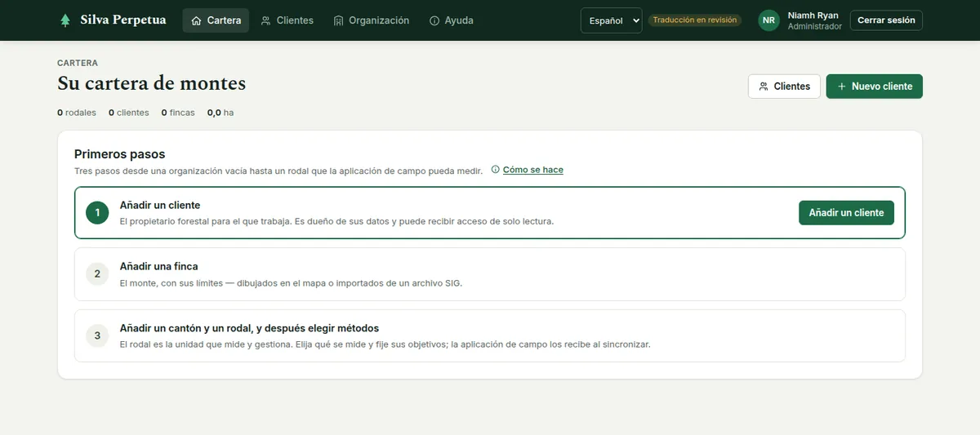Click the green Añadir un cliente button
Screen dimensions: 980x435
(x=846, y=212)
